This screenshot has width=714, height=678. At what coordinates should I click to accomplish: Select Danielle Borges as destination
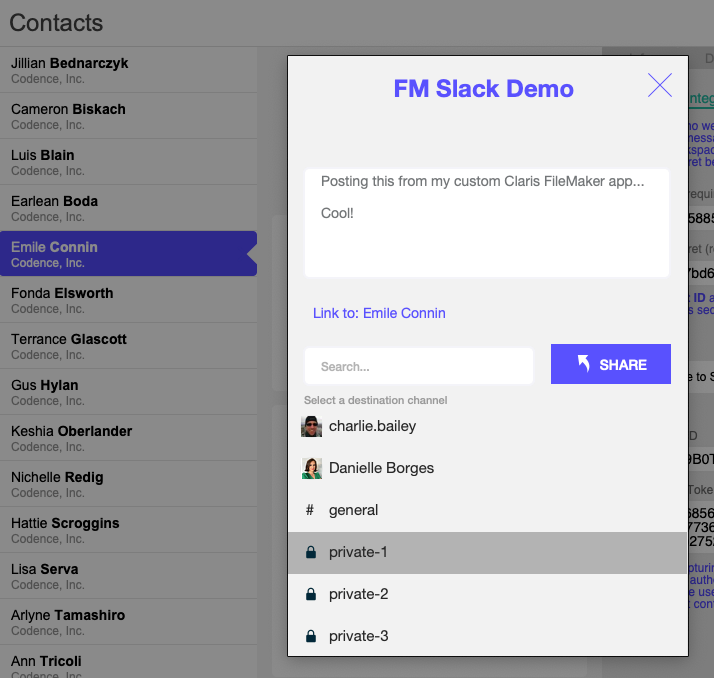pyautogui.click(x=487, y=469)
